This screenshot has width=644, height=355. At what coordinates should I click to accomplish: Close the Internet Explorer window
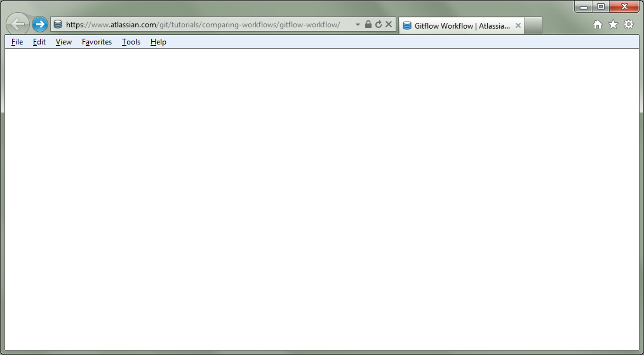(625, 6)
